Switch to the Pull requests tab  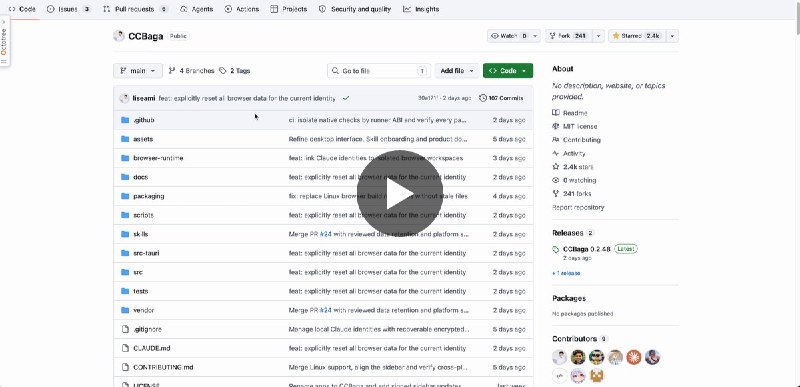point(135,9)
